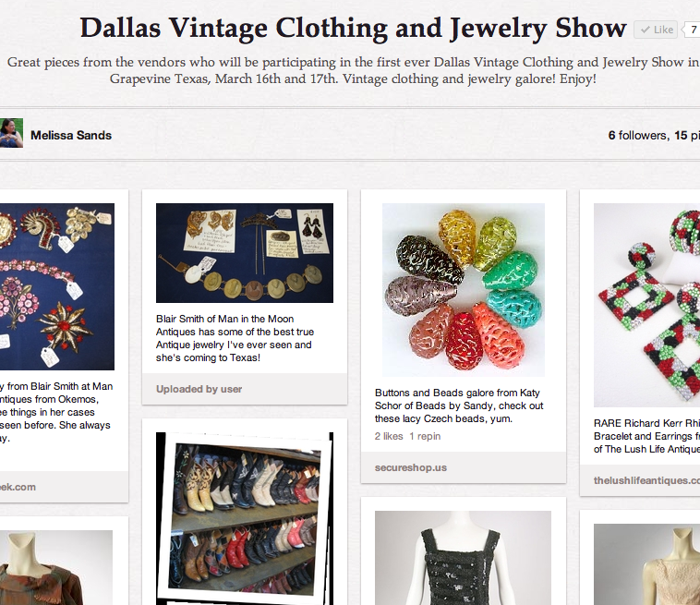Click the Uploaded by user footer

199,389
